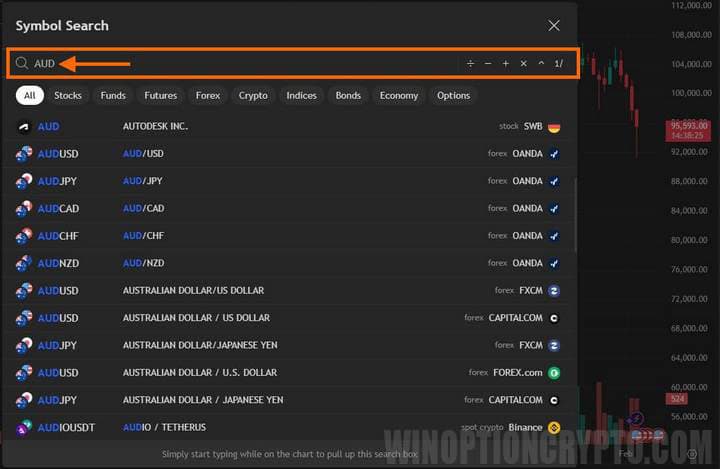The image size is (720, 469).
Task: Click the minus operator in search bar
Action: (488, 64)
